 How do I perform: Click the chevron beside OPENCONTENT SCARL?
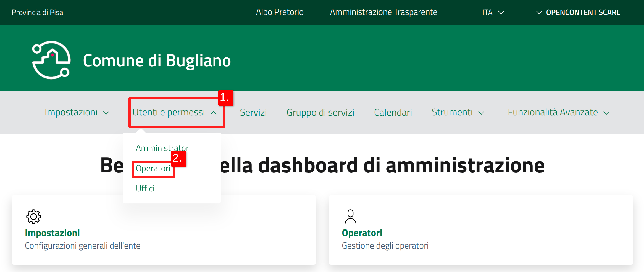[x=539, y=13]
